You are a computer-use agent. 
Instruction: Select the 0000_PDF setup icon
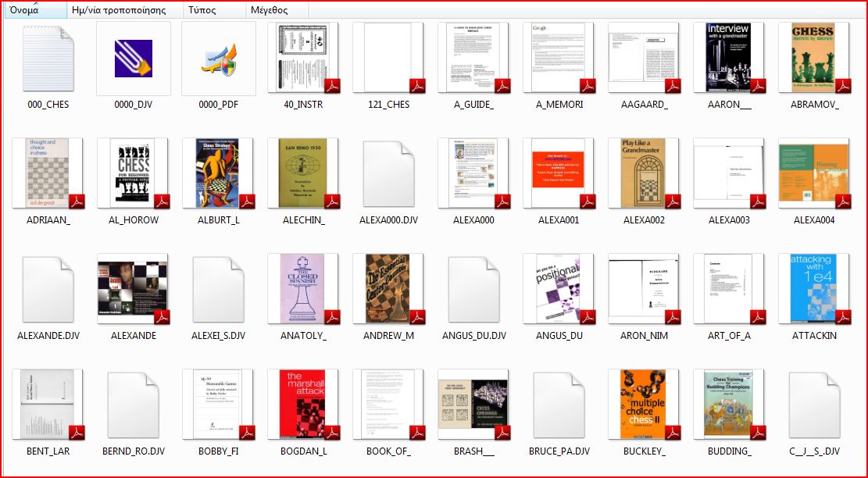219,59
